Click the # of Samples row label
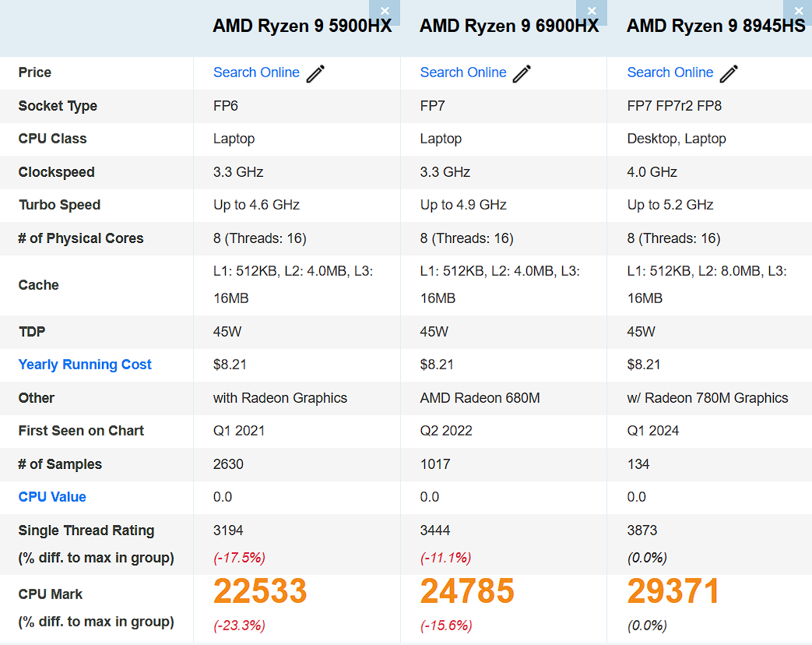 click(x=60, y=464)
